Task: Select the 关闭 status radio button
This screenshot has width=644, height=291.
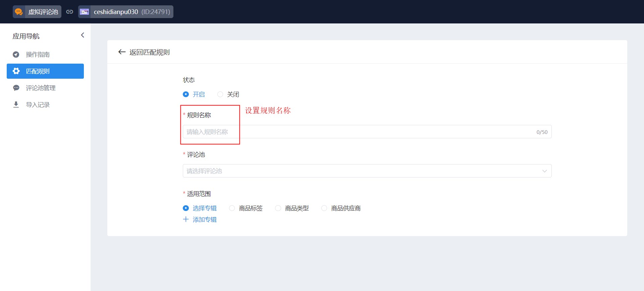Action: pyautogui.click(x=220, y=94)
